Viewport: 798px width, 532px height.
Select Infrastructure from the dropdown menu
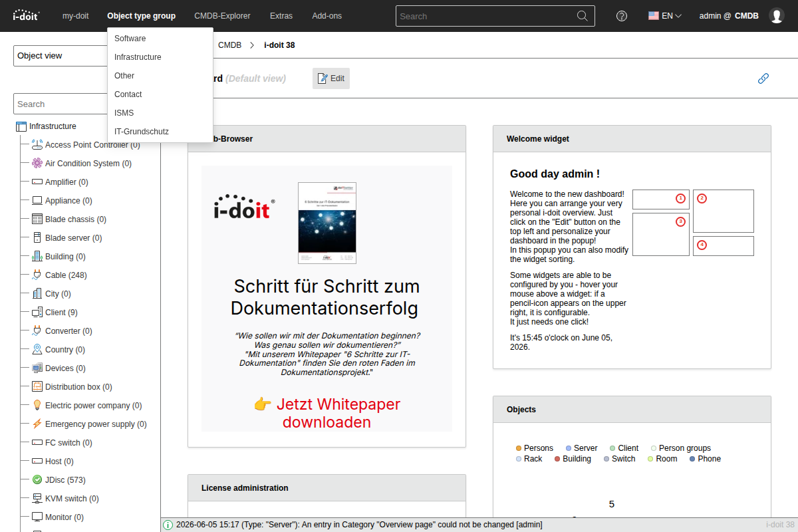[160, 57]
